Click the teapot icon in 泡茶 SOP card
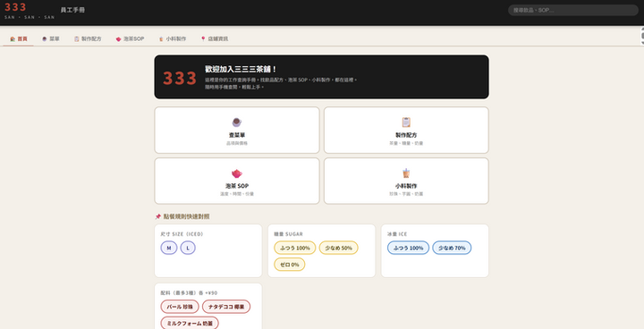Screen dimensions: 644x329 click(236, 173)
